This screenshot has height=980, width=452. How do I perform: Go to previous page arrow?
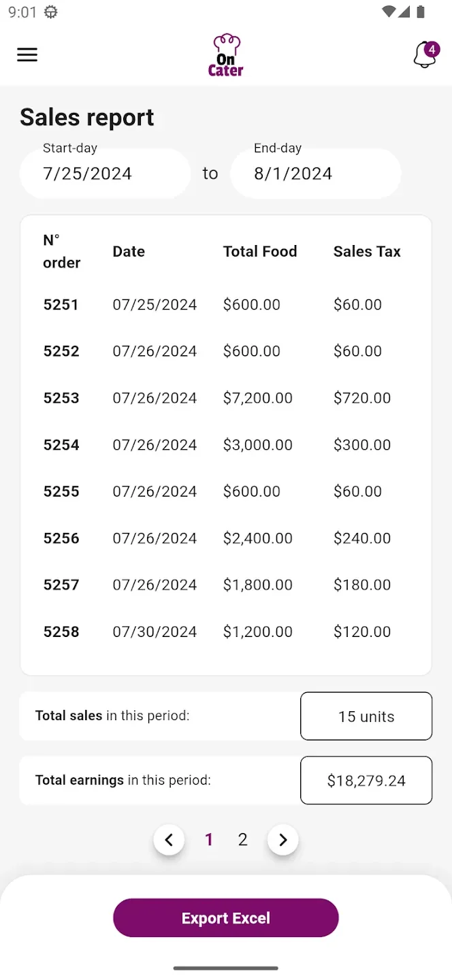coord(169,840)
